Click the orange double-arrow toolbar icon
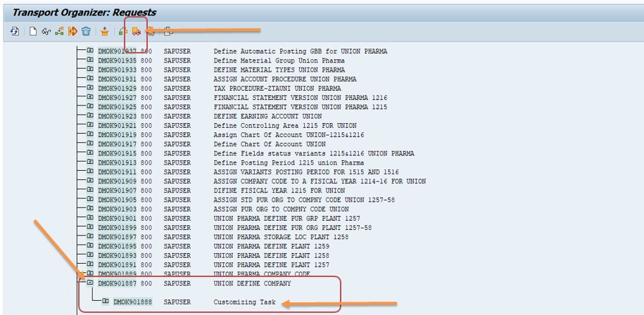 [x=72, y=31]
